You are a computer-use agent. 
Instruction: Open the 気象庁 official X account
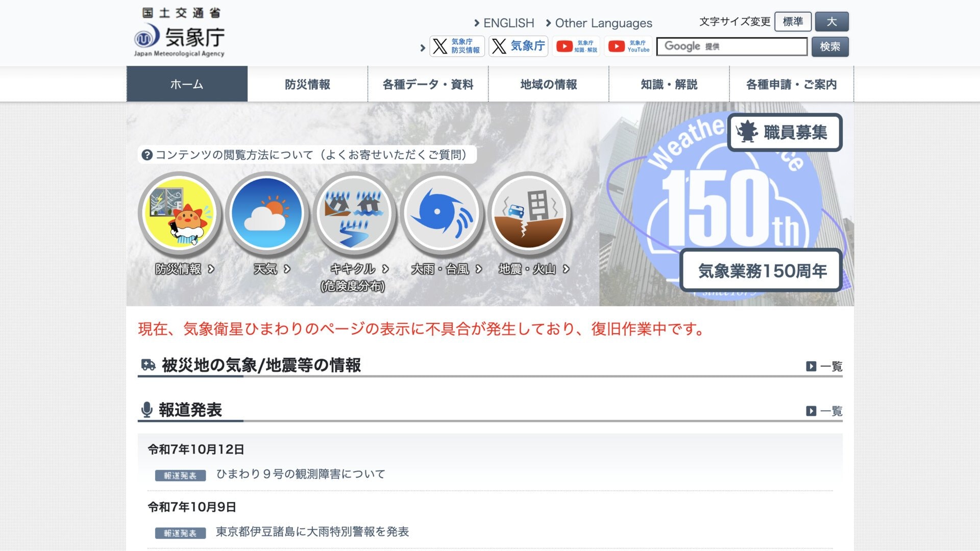click(x=518, y=46)
